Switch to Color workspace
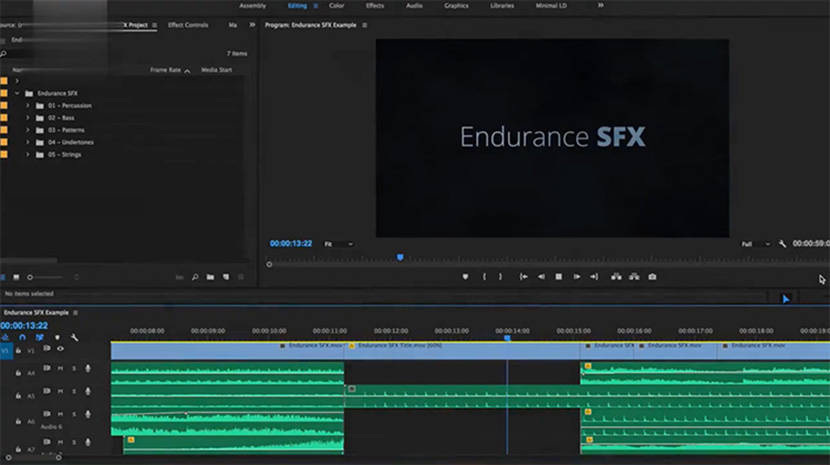 (x=337, y=6)
